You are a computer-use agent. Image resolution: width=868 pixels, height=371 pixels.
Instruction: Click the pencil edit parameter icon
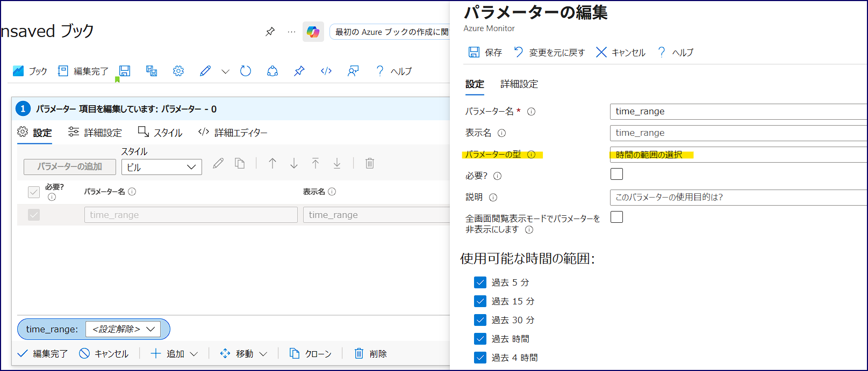point(218,163)
